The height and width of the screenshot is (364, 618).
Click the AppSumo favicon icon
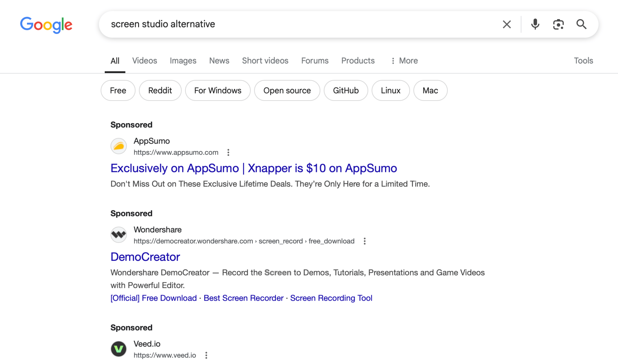coord(119,146)
